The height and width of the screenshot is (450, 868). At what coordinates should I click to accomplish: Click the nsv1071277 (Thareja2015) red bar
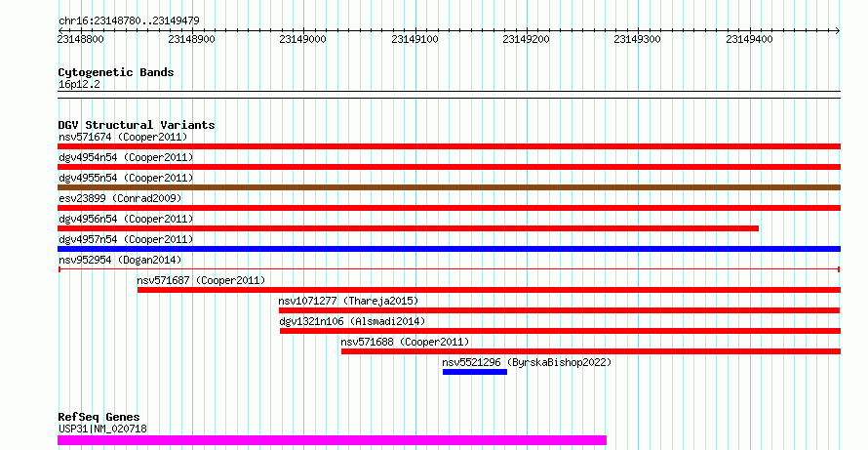(x=559, y=310)
